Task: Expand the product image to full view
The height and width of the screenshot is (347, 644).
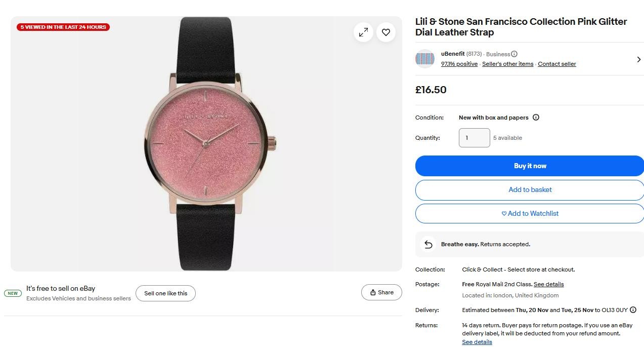Action: click(x=363, y=32)
